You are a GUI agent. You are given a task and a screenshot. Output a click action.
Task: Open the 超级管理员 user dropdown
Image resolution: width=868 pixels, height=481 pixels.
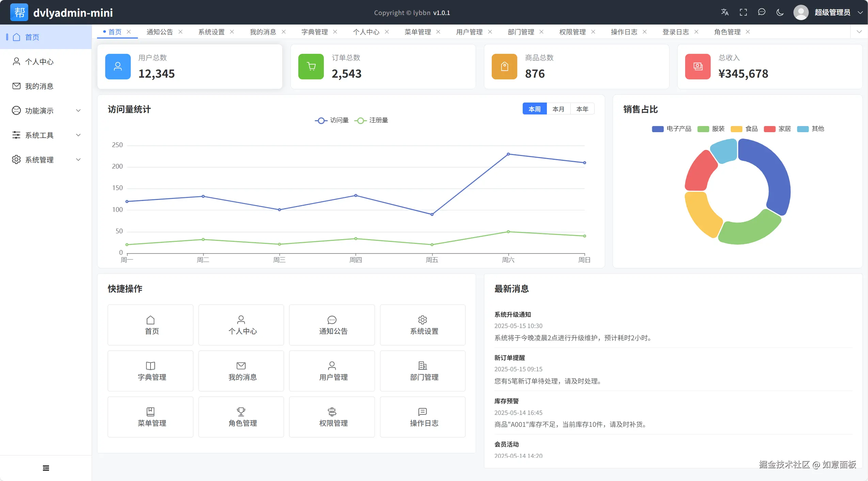coord(832,12)
